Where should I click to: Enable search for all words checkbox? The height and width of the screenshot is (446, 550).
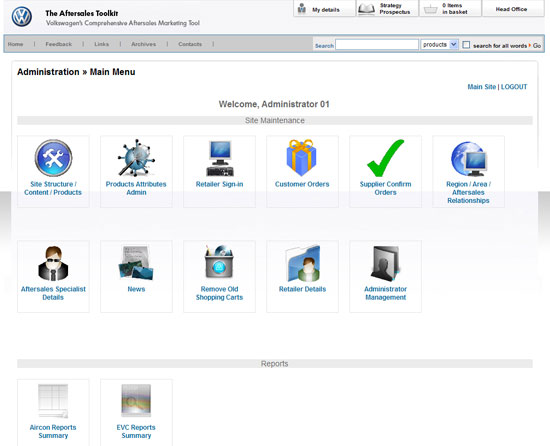(x=466, y=45)
